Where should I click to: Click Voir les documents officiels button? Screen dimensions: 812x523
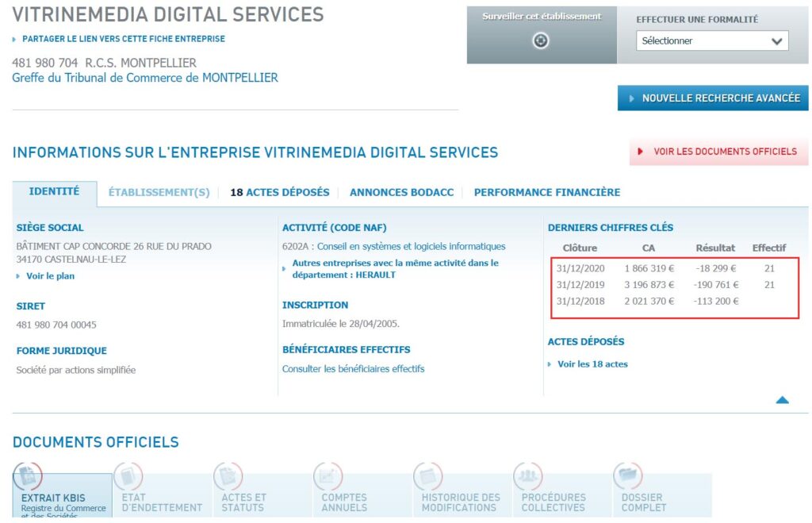pos(718,152)
